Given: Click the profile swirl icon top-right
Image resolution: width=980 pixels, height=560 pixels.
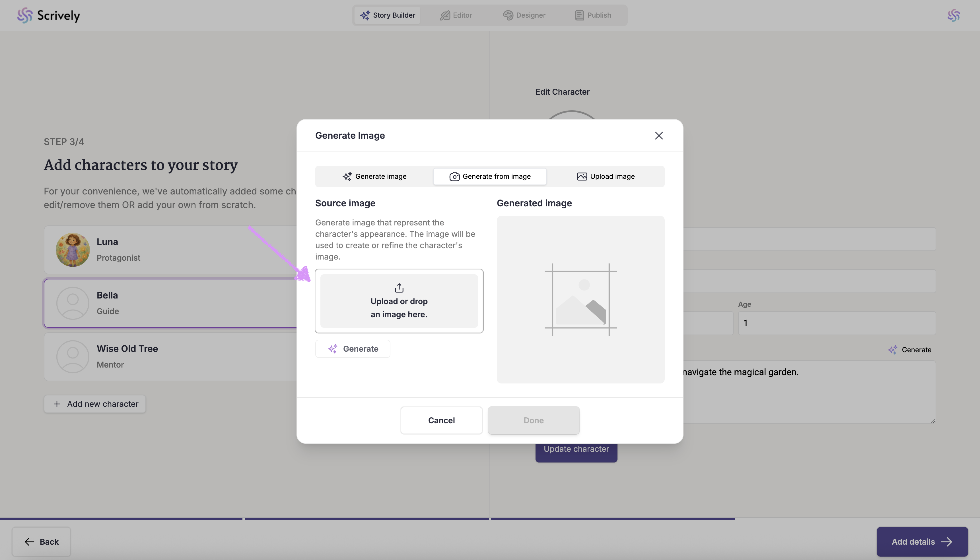Looking at the screenshot, I should pos(954,15).
